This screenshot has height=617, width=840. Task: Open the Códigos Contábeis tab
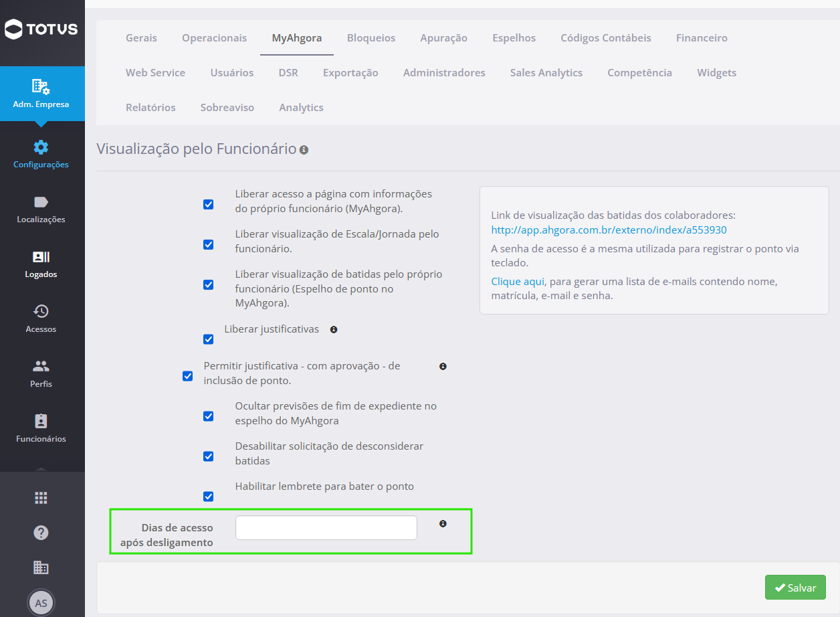[606, 38]
